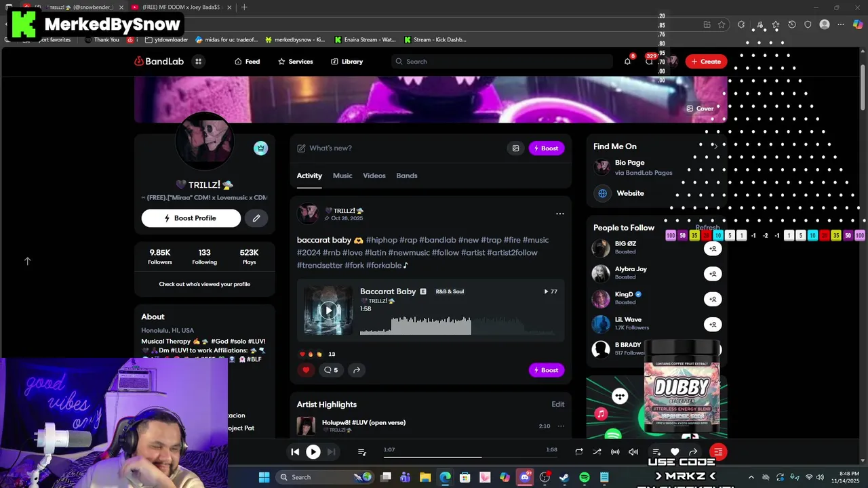The height and width of the screenshot is (488, 868).
Task: Open chat messages with the 329 badge
Action: (649, 61)
